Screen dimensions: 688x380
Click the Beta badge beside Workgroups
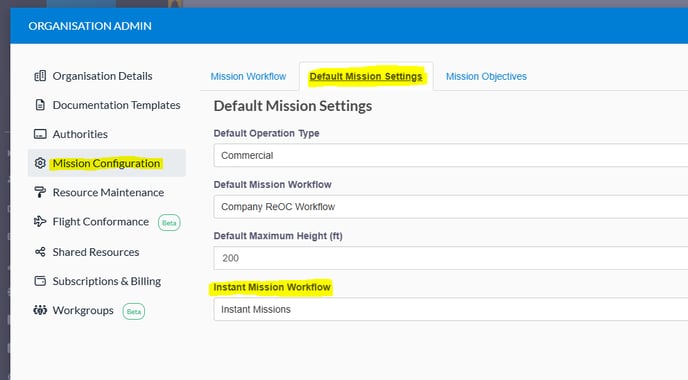(133, 312)
